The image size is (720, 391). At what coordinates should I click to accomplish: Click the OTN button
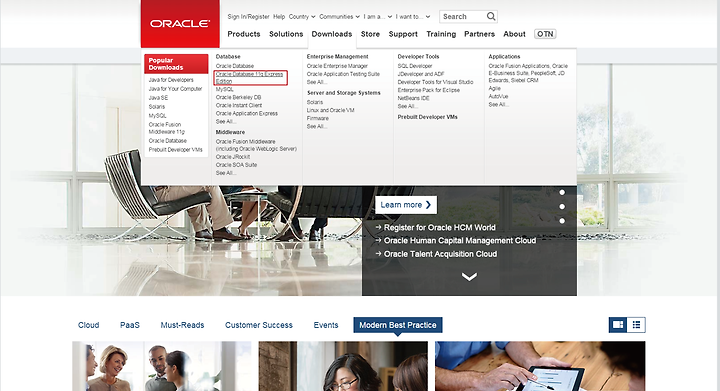[x=545, y=34]
